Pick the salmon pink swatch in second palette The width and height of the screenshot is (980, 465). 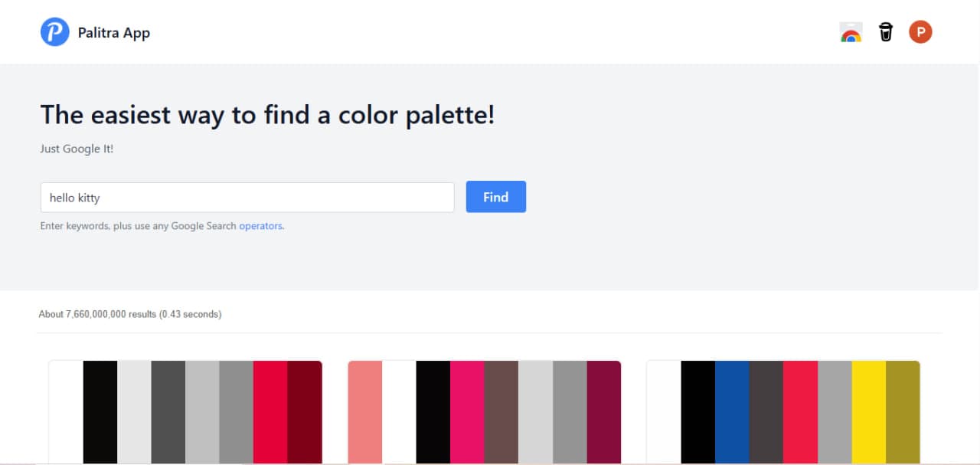(365, 412)
